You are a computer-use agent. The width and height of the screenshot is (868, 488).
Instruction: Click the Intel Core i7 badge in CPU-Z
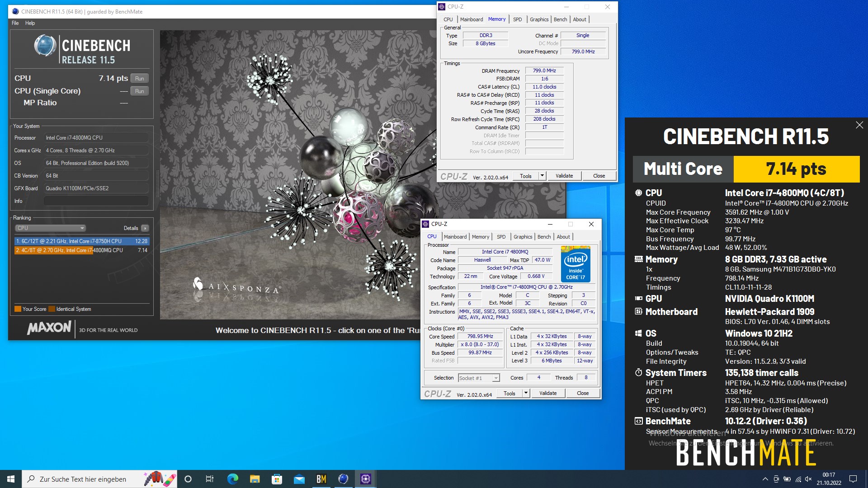coord(576,264)
